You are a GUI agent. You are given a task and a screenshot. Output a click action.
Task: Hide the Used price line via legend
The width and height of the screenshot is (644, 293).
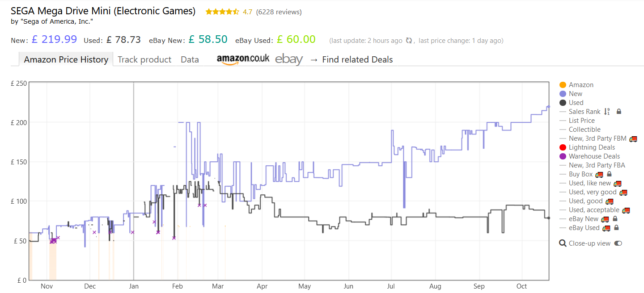coord(576,103)
